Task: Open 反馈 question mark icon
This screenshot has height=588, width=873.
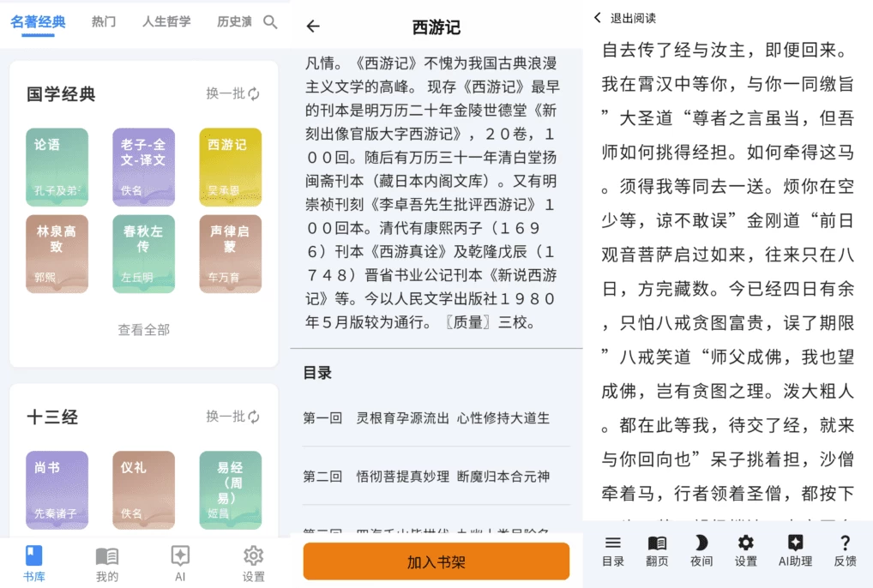Action: point(845,550)
